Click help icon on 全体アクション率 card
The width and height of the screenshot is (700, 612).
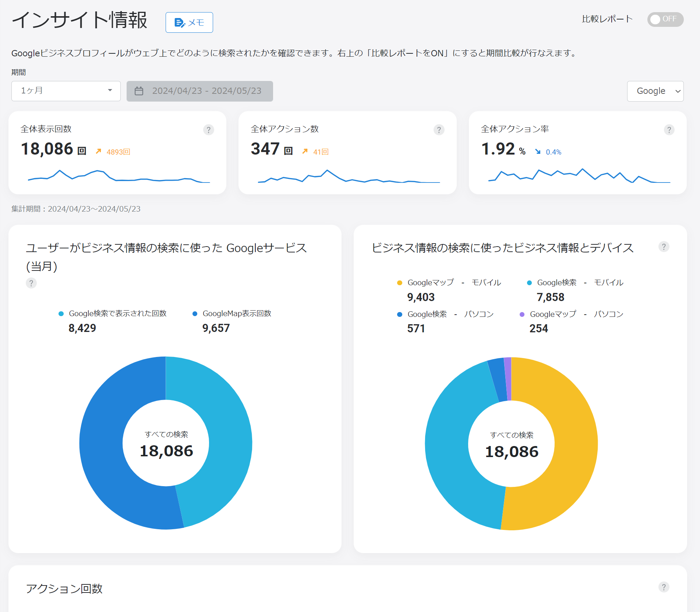pos(669,130)
